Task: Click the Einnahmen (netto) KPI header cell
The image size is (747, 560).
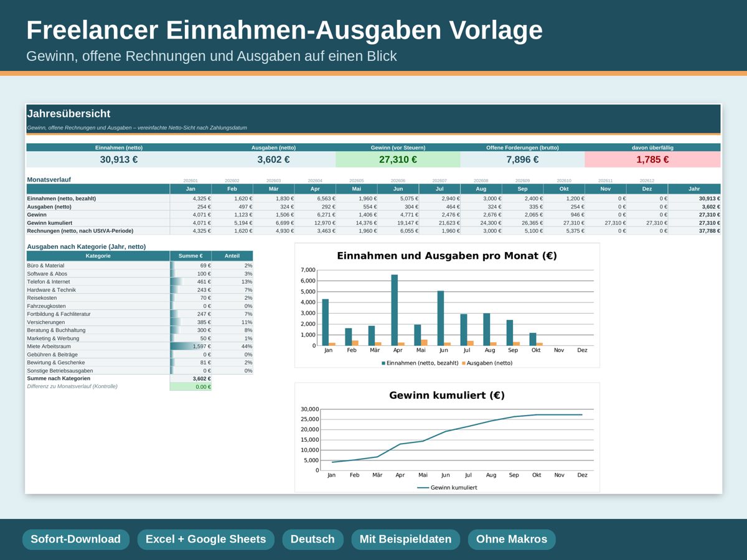Action: (119, 147)
